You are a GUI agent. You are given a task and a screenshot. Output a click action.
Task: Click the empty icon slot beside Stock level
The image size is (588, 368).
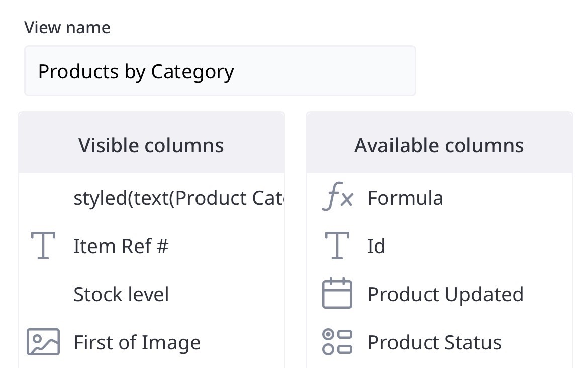[43, 294]
